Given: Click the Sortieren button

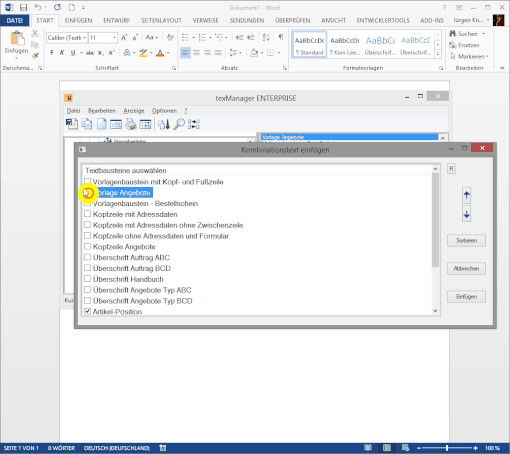Looking at the screenshot, I should tap(466, 240).
